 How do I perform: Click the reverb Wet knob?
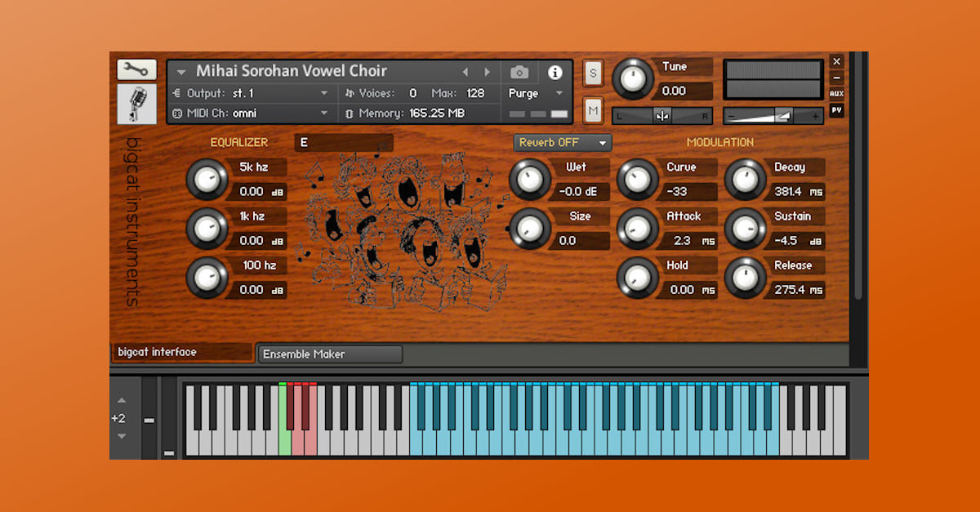click(x=529, y=180)
